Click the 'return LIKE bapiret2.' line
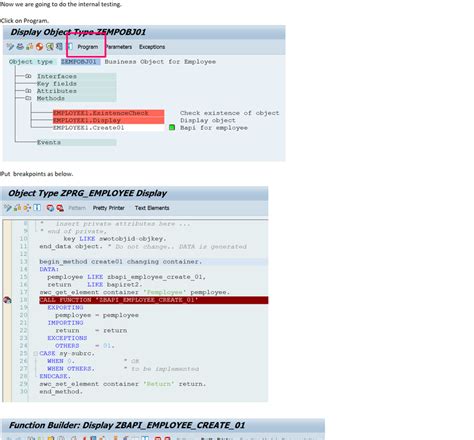 [x=95, y=285]
